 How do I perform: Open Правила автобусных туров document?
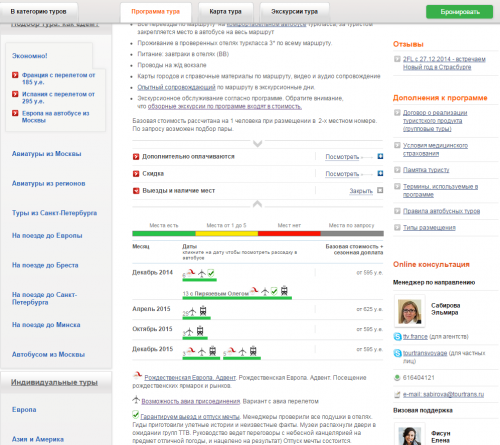[x=441, y=211]
